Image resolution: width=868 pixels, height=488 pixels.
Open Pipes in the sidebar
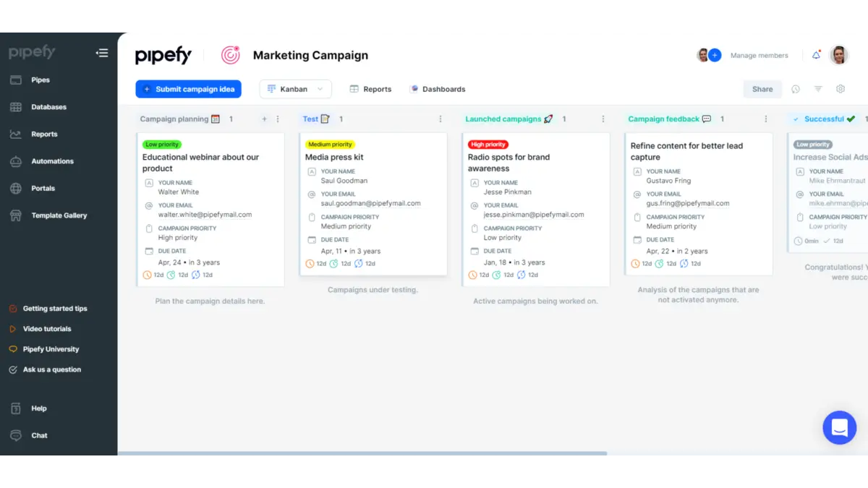[x=41, y=80]
